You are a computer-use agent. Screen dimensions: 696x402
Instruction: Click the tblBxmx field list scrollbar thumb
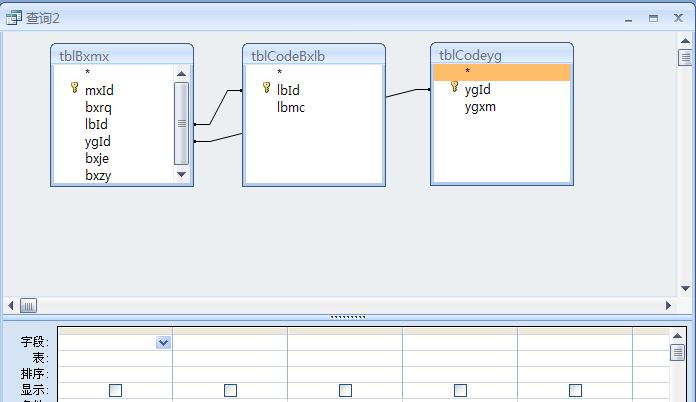[x=181, y=123]
